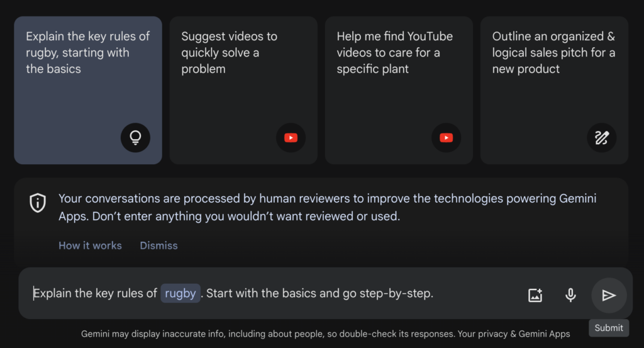Place cursor in the prompt text field
644x348 pixels.
tap(271, 293)
